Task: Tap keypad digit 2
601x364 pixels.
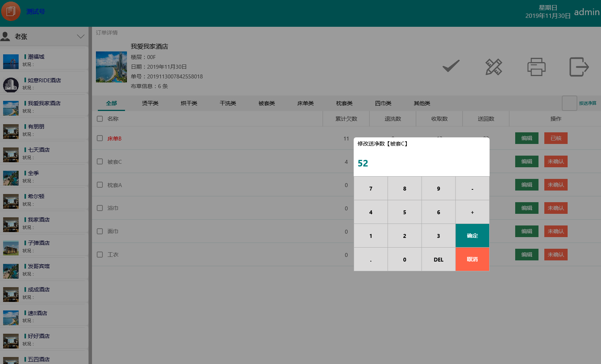Action: coord(405,236)
